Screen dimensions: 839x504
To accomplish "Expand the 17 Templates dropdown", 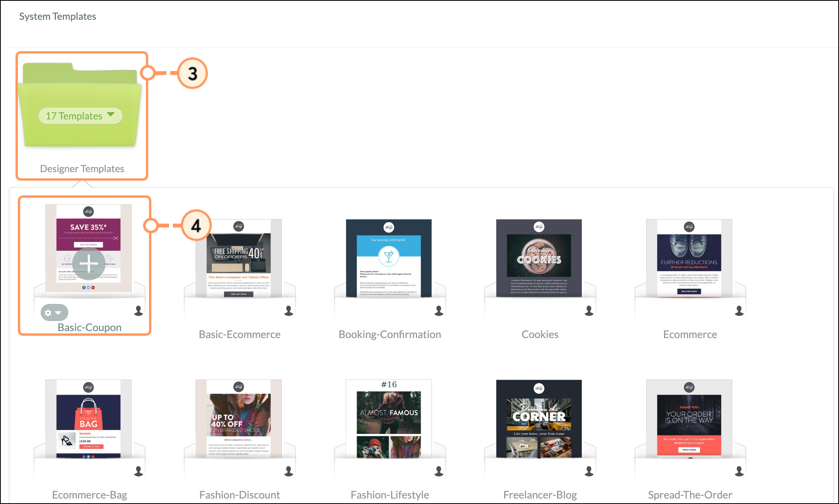I will point(80,116).
